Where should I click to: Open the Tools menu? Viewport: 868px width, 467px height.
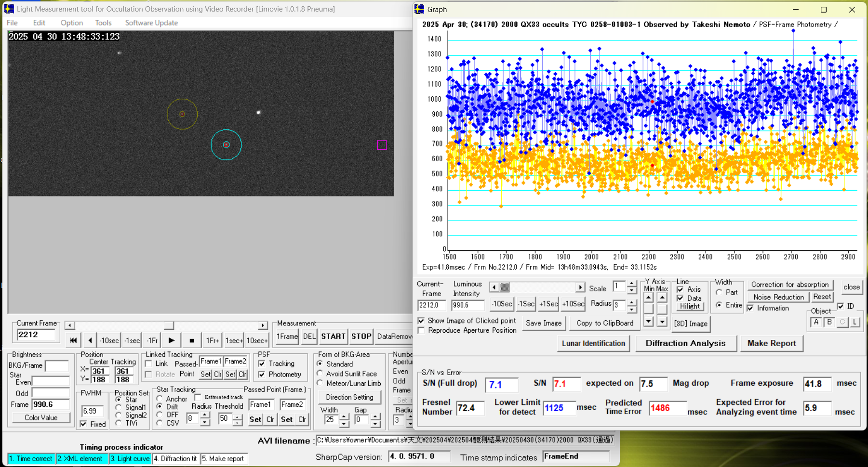point(103,23)
